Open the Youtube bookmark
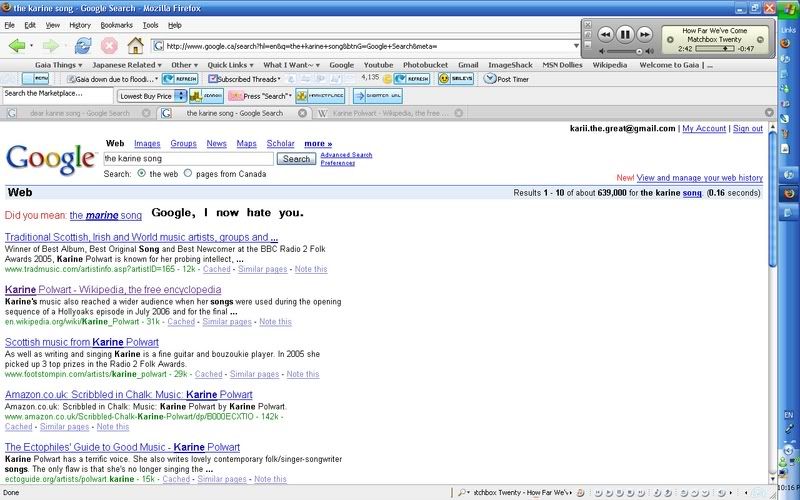Viewport: 800px width, 500px height. (x=378, y=65)
